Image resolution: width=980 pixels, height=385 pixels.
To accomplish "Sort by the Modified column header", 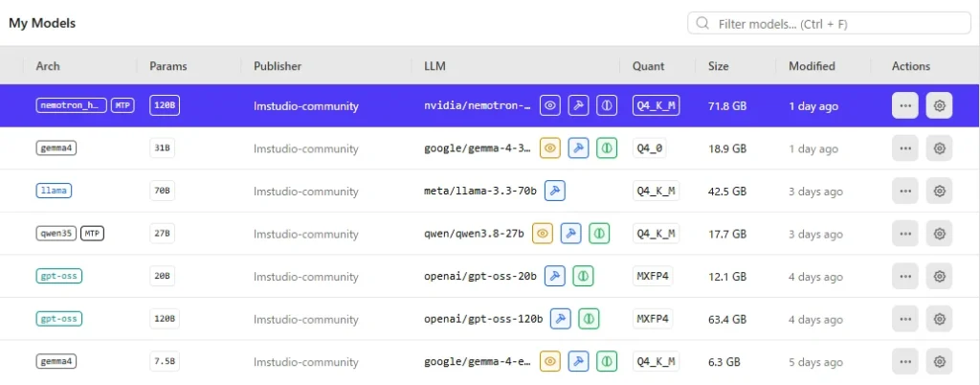I will pyautogui.click(x=812, y=66).
